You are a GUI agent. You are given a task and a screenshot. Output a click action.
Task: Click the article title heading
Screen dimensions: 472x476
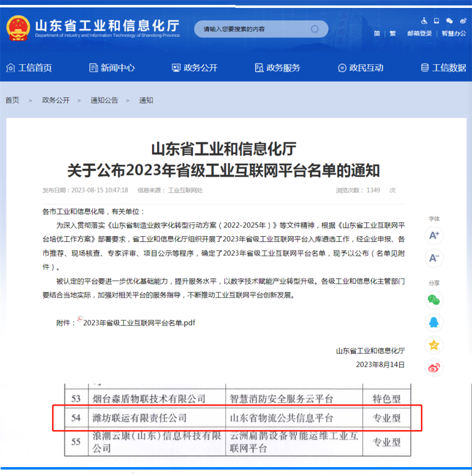pyautogui.click(x=224, y=159)
